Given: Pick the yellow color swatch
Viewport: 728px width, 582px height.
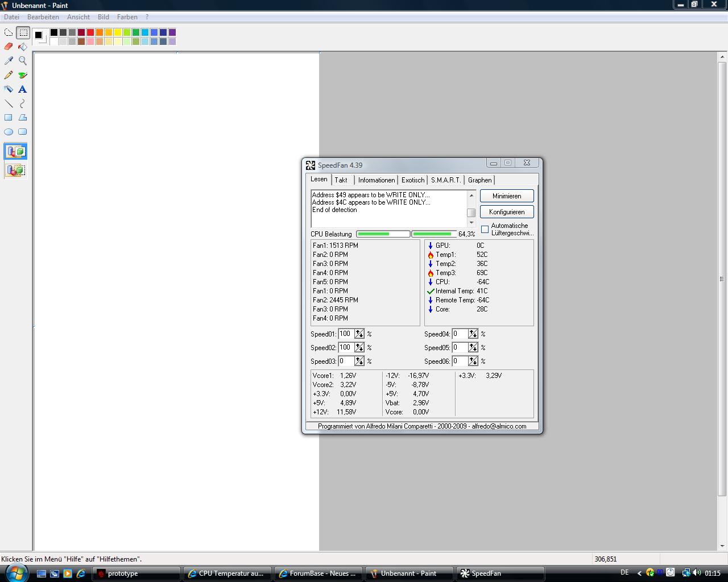Looking at the screenshot, I should (118, 32).
